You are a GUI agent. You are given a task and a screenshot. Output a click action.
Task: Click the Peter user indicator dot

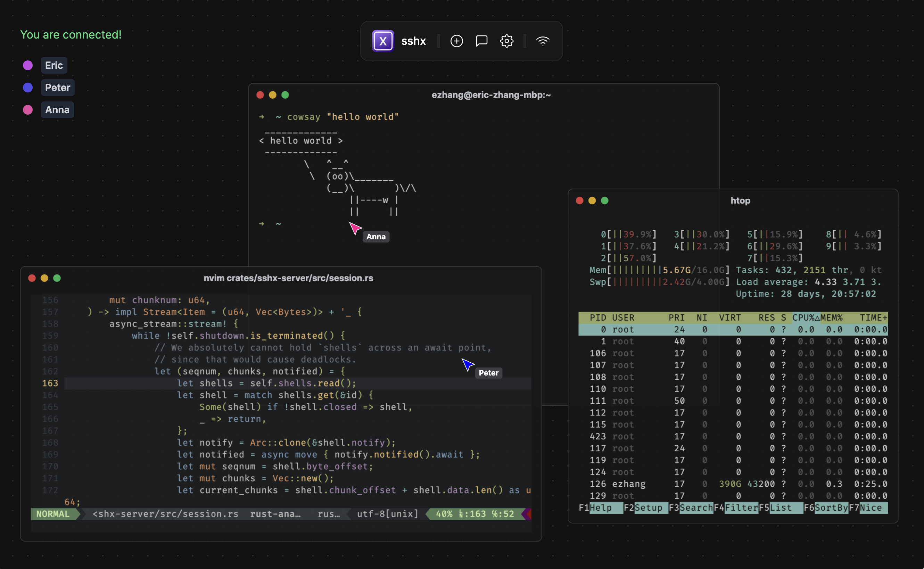pos(27,86)
